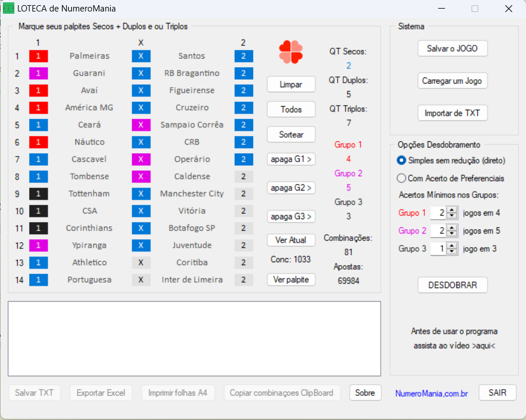Click the LOTECA app icon in title bar

9,9
